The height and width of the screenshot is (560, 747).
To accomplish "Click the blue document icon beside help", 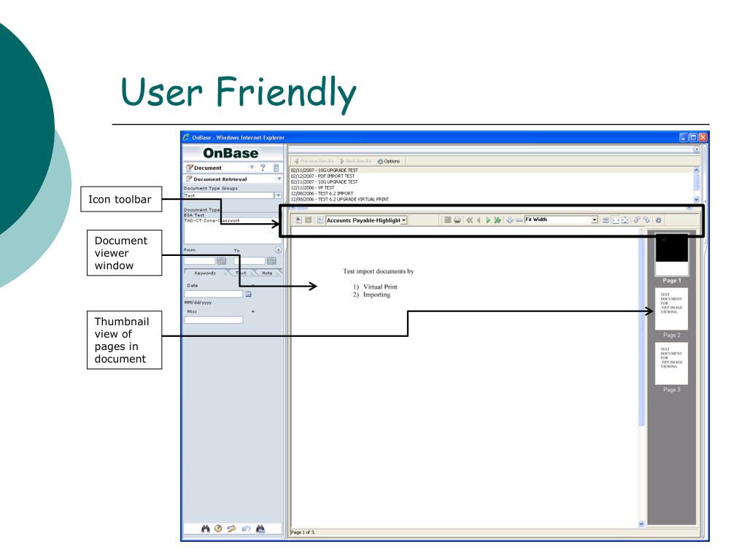I will pos(276,168).
